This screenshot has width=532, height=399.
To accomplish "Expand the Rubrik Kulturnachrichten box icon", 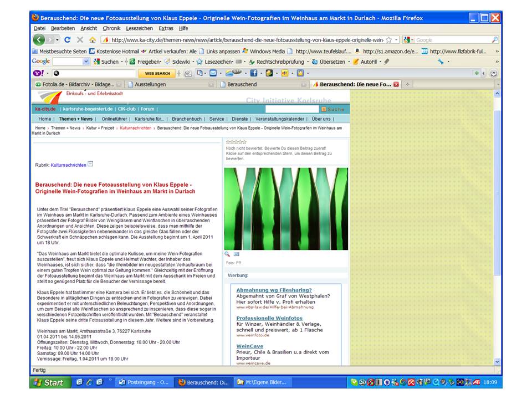I will coord(91,165).
